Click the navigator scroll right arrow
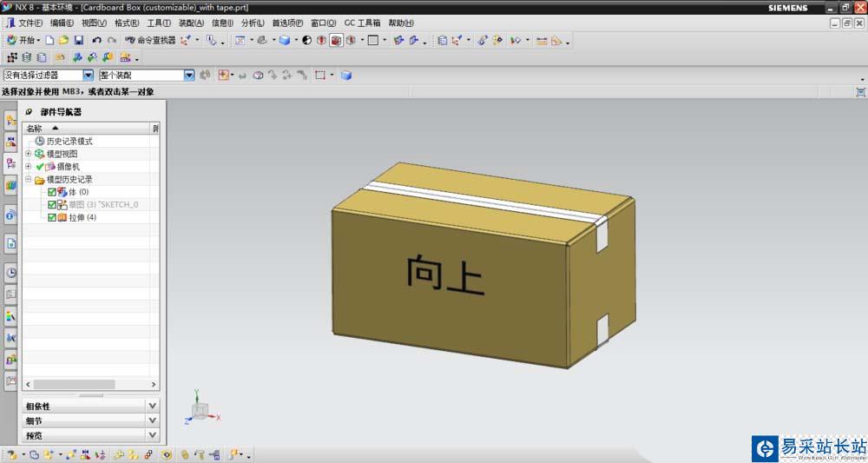868x463 pixels. click(x=154, y=384)
